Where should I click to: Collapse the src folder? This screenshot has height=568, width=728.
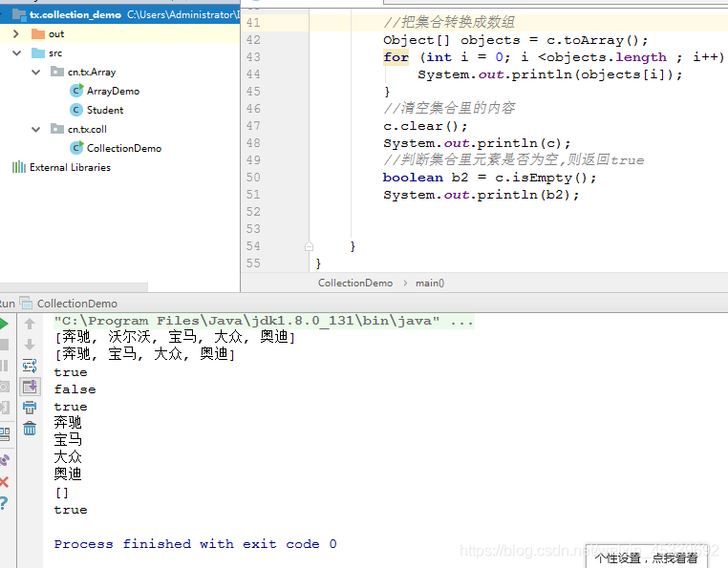click(x=16, y=53)
